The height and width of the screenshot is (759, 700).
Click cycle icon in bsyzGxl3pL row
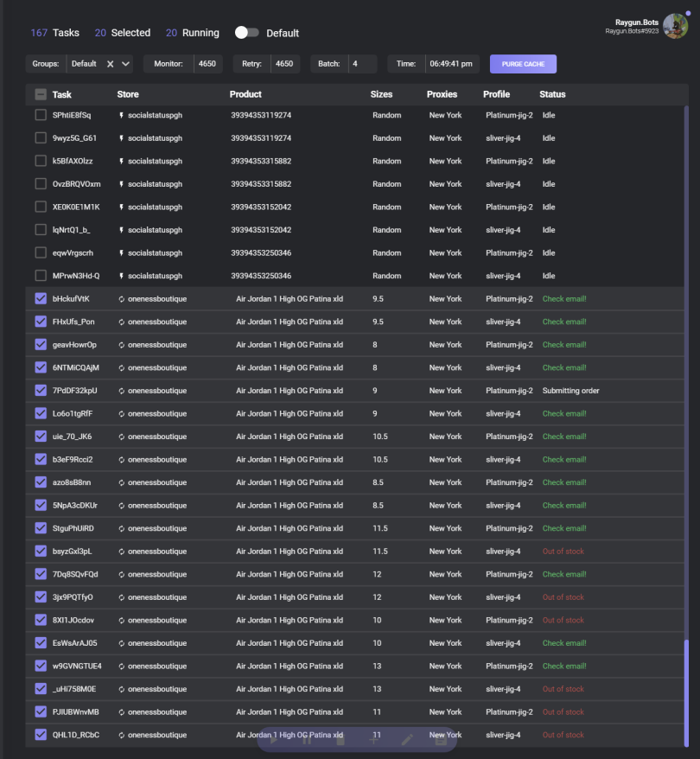tap(122, 552)
